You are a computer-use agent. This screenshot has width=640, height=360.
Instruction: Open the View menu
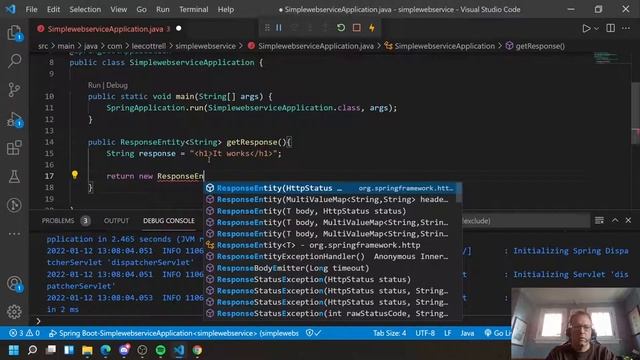point(118,9)
